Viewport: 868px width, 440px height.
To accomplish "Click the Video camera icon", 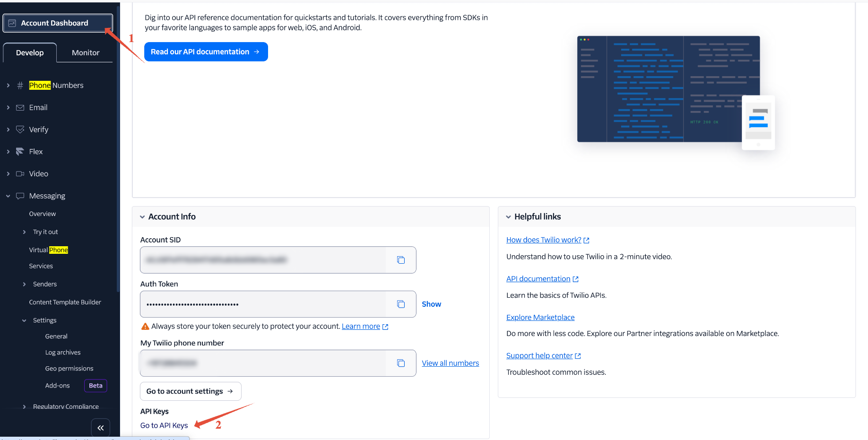I will [20, 174].
